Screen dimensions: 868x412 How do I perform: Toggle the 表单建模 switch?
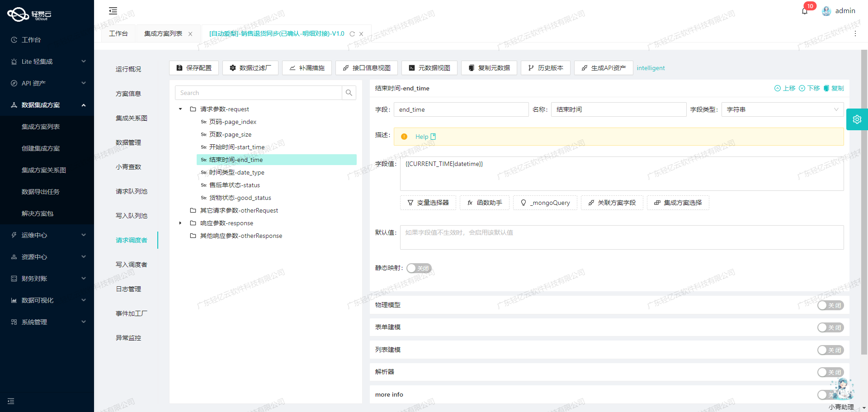click(830, 327)
